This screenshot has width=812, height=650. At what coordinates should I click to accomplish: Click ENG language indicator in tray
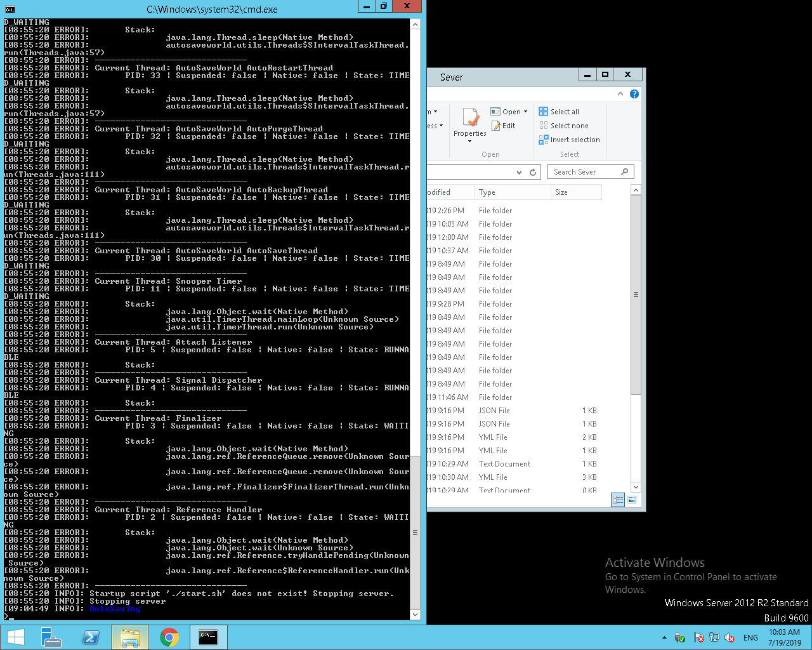(750, 637)
